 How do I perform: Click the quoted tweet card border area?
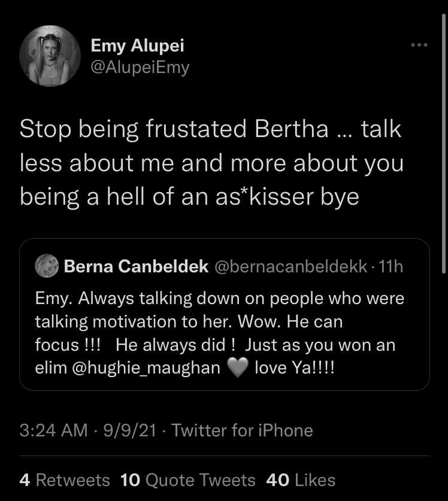[225, 314]
